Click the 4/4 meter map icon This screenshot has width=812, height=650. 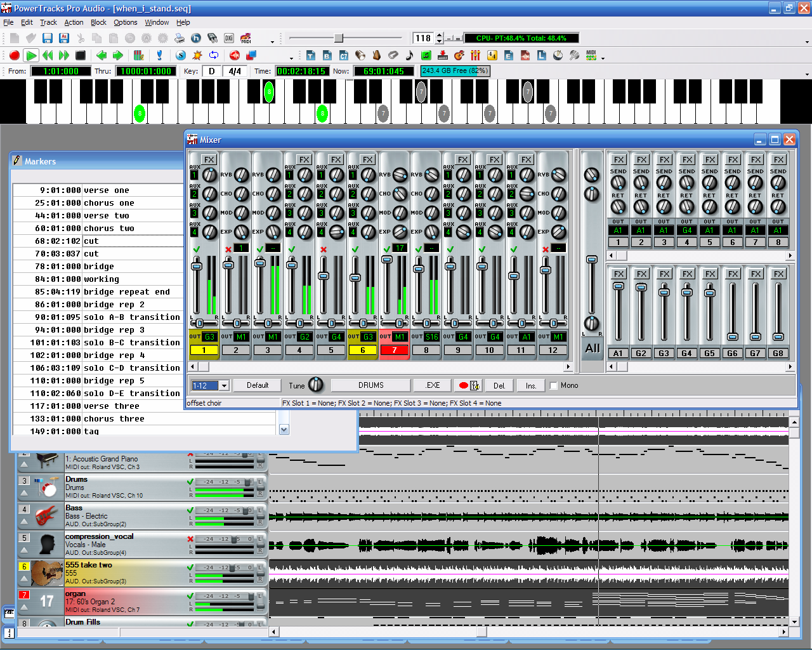tap(492, 56)
